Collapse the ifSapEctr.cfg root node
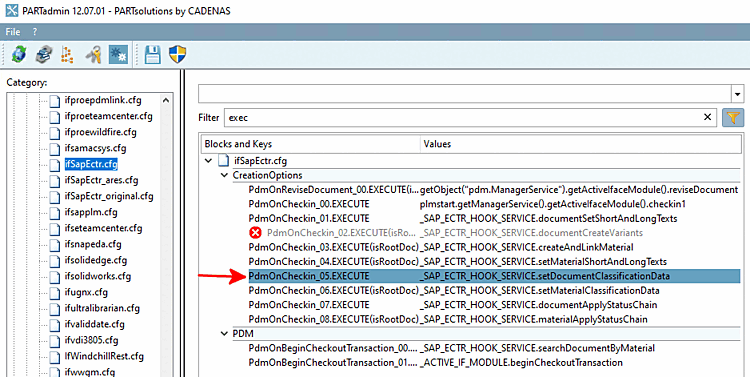This screenshot has width=750, height=377. tap(208, 161)
